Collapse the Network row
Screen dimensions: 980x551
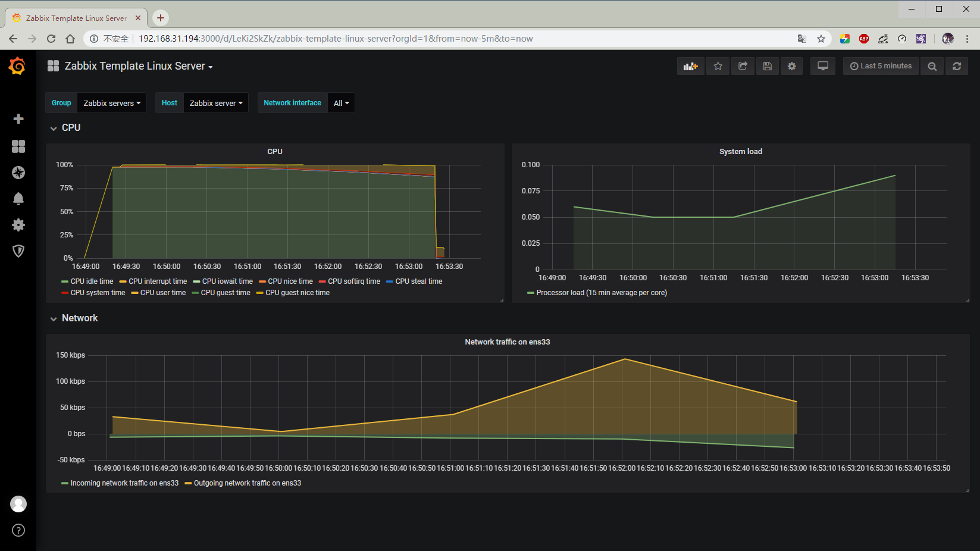(x=74, y=318)
